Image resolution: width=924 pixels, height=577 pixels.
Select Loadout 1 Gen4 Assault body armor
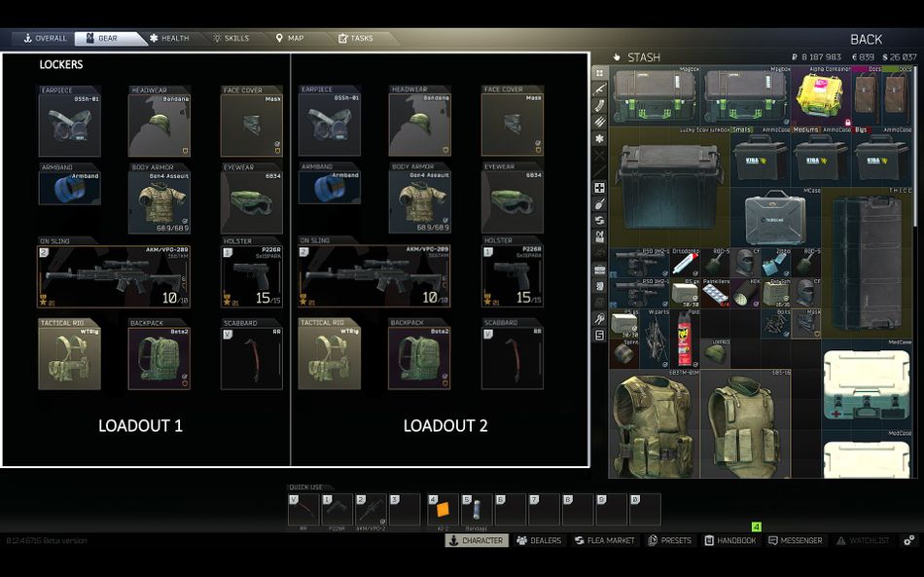[160, 202]
